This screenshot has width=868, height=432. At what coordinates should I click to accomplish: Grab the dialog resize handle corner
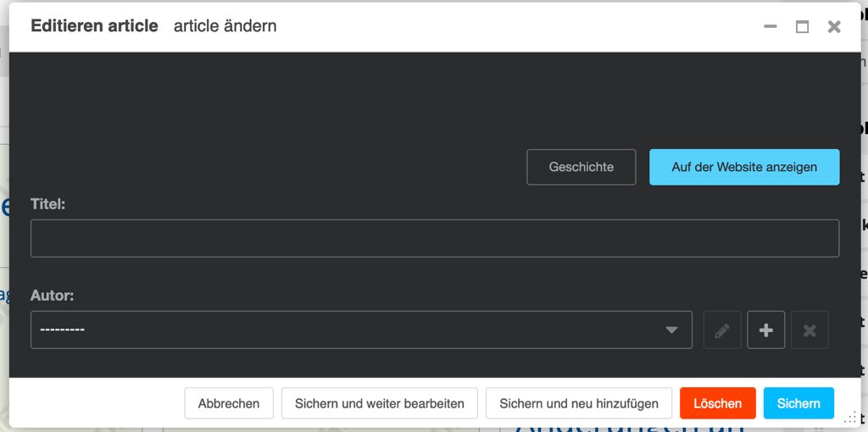(849, 417)
